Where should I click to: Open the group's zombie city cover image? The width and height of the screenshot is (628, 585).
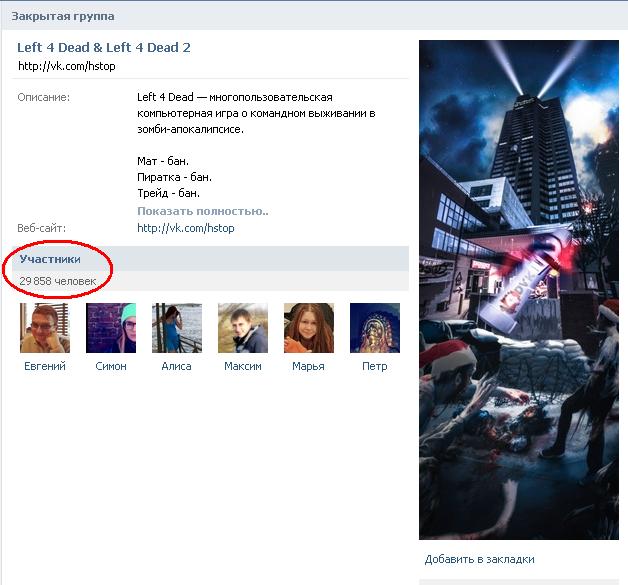pyautogui.click(x=519, y=290)
